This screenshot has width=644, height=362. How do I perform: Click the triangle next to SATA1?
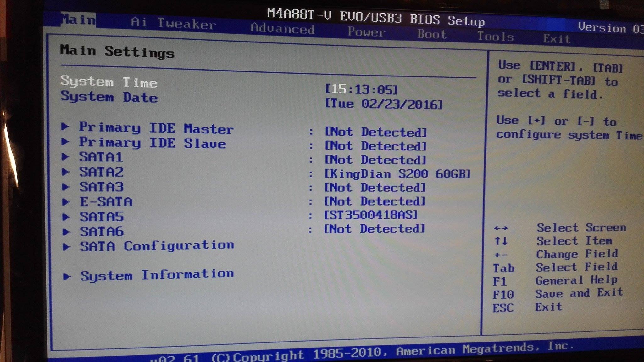65,157
